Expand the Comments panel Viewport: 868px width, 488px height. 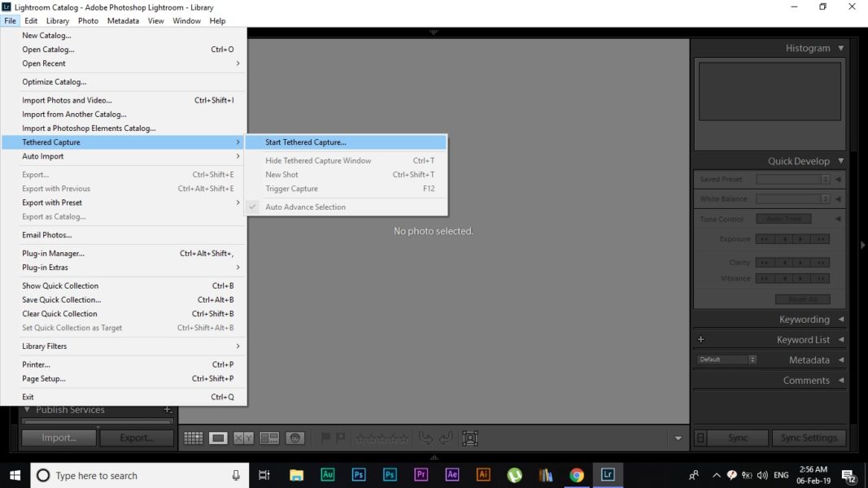coord(841,380)
